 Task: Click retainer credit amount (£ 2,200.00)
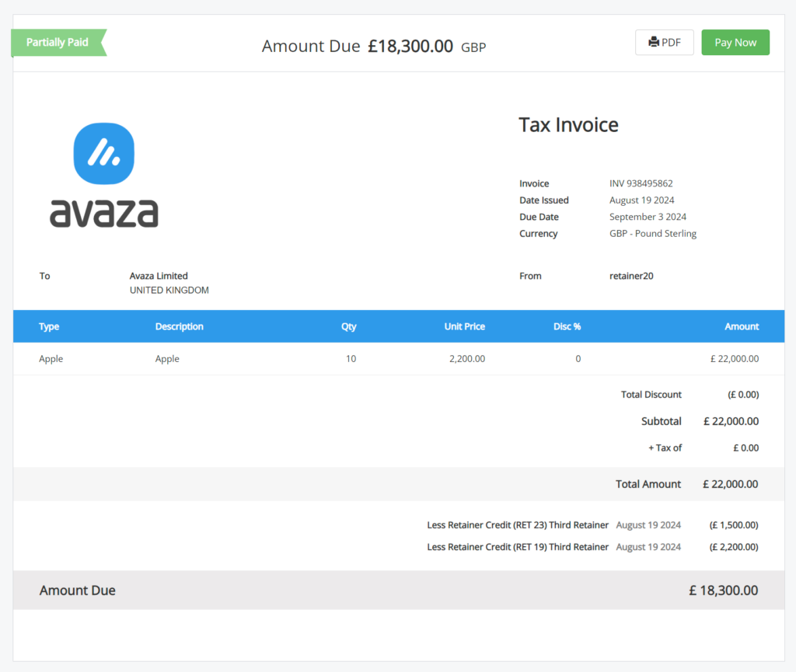click(x=734, y=547)
